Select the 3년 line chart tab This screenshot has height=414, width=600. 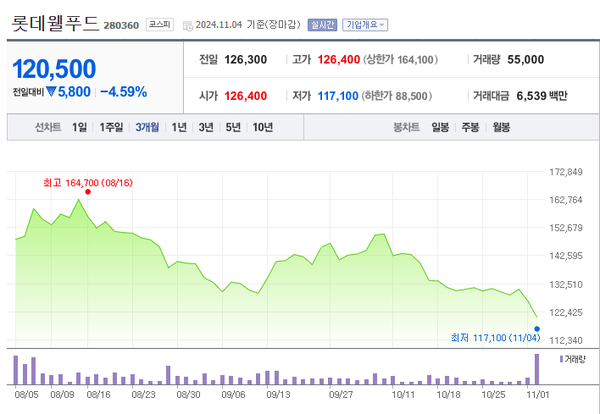click(206, 127)
